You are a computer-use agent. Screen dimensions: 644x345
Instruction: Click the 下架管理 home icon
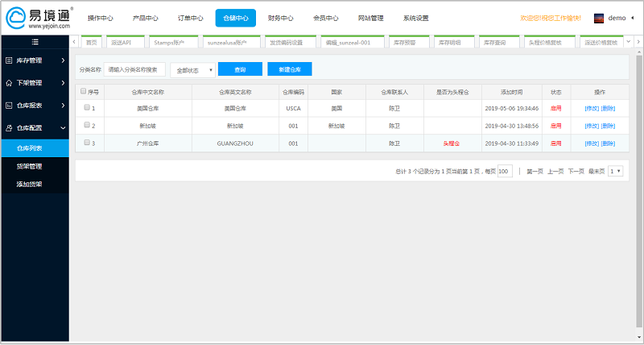9,83
